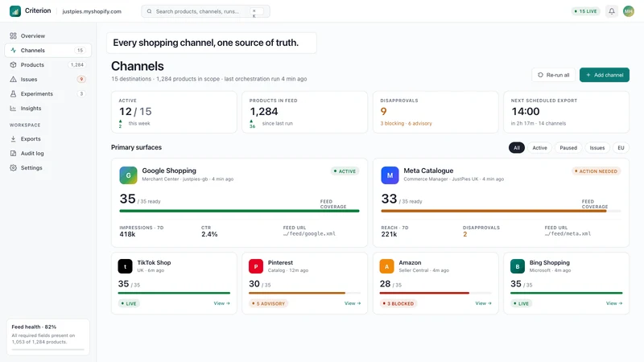
Task: Click the TikTok Shop progress bar
Action: click(174, 293)
